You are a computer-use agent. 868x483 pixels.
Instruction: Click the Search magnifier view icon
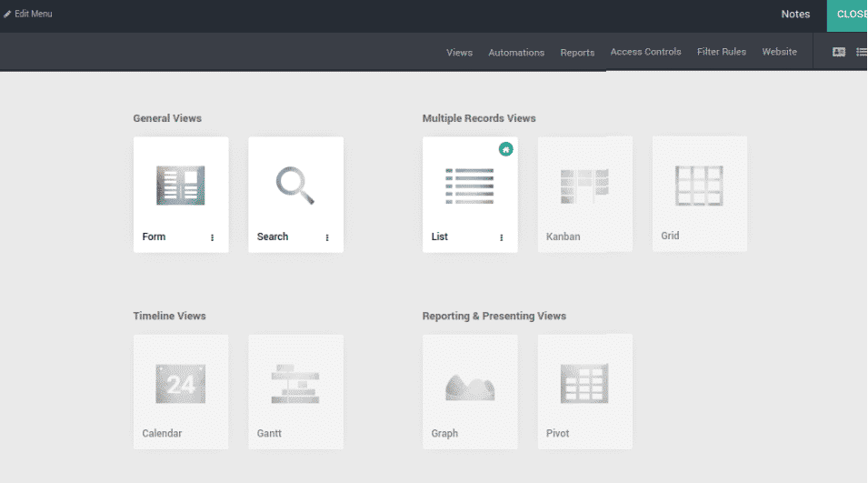tap(295, 186)
